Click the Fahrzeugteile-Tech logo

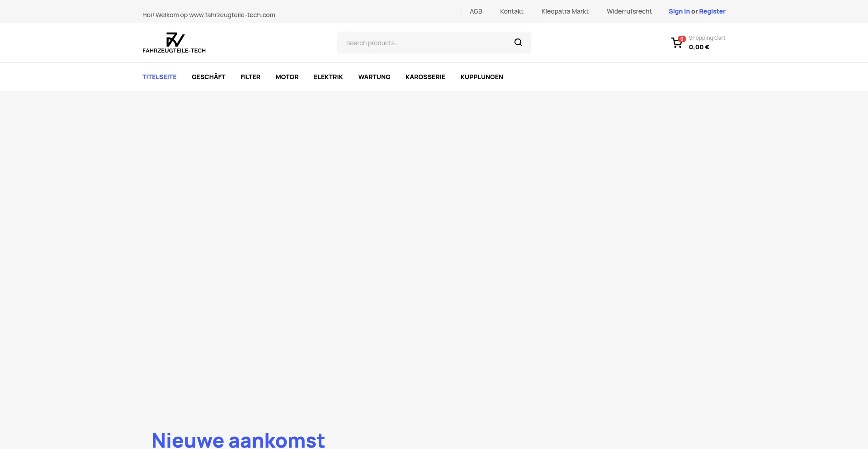pyautogui.click(x=174, y=43)
